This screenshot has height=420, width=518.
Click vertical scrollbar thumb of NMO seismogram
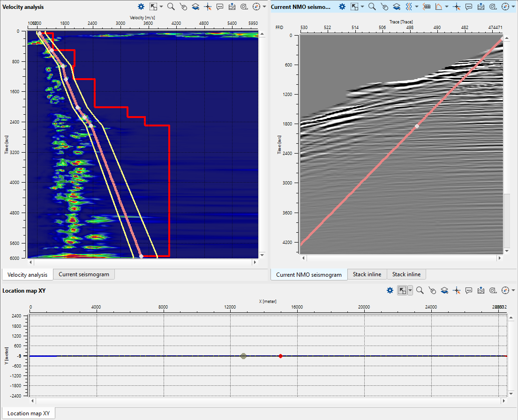pyautogui.click(x=506, y=220)
